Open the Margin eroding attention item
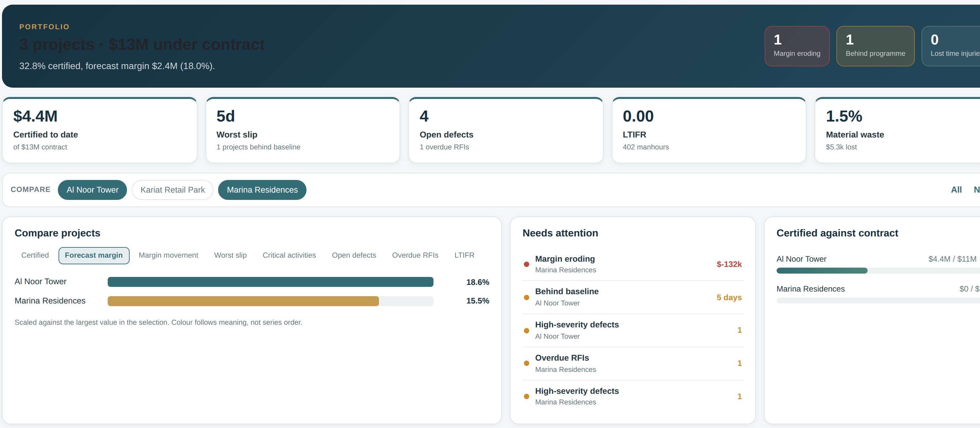The width and height of the screenshot is (980, 428). (x=632, y=264)
